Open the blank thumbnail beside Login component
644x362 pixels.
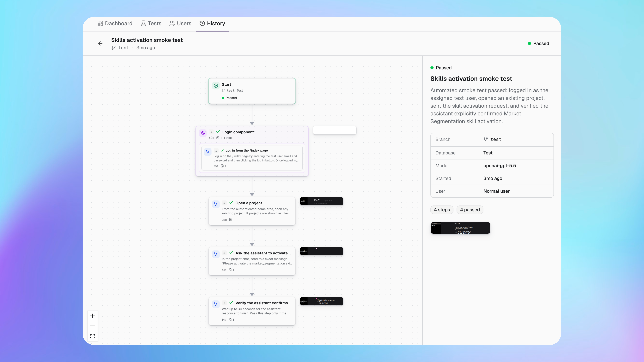pyautogui.click(x=334, y=130)
